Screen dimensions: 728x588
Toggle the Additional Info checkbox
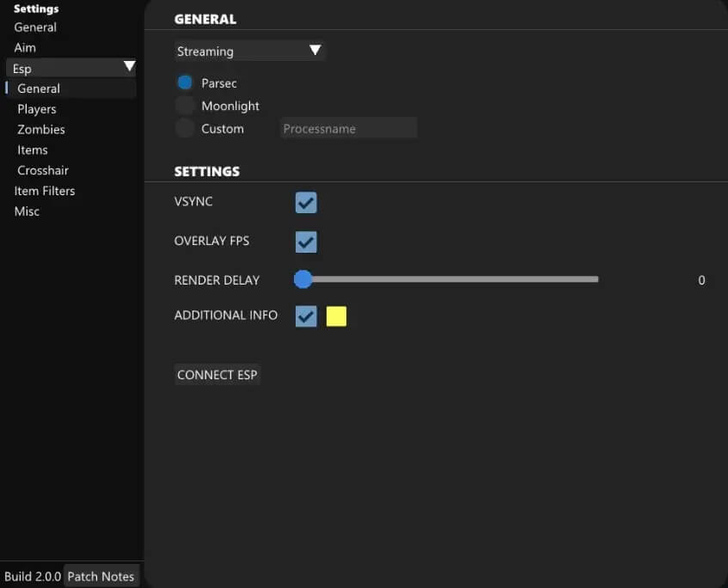(306, 316)
